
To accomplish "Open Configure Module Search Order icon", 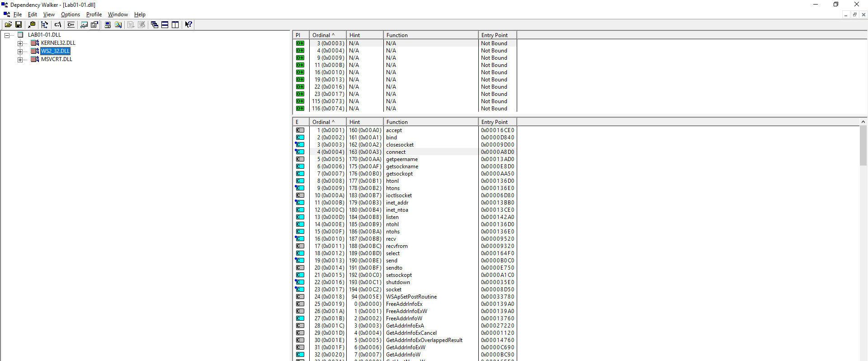I will [x=118, y=25].
